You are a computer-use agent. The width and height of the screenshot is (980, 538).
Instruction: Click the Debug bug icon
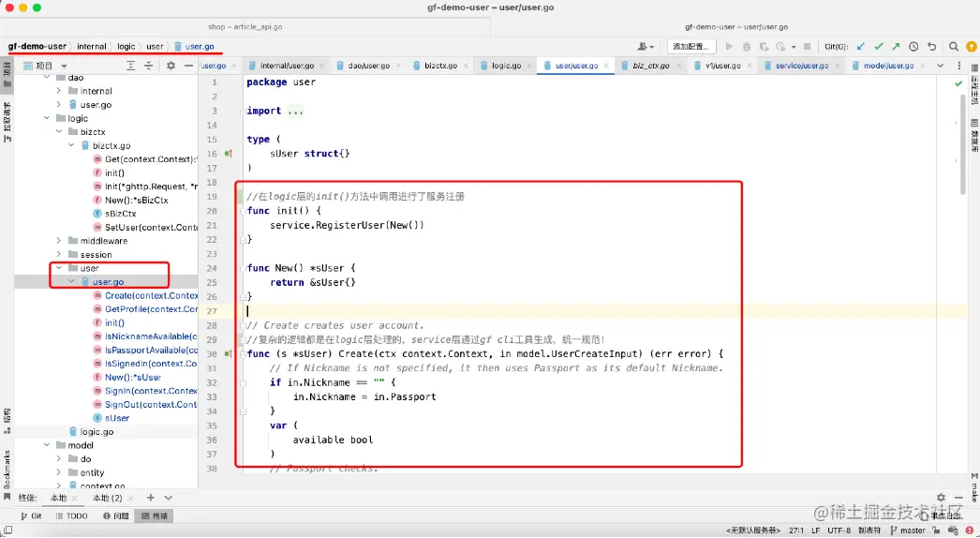[x=747, y=46]
